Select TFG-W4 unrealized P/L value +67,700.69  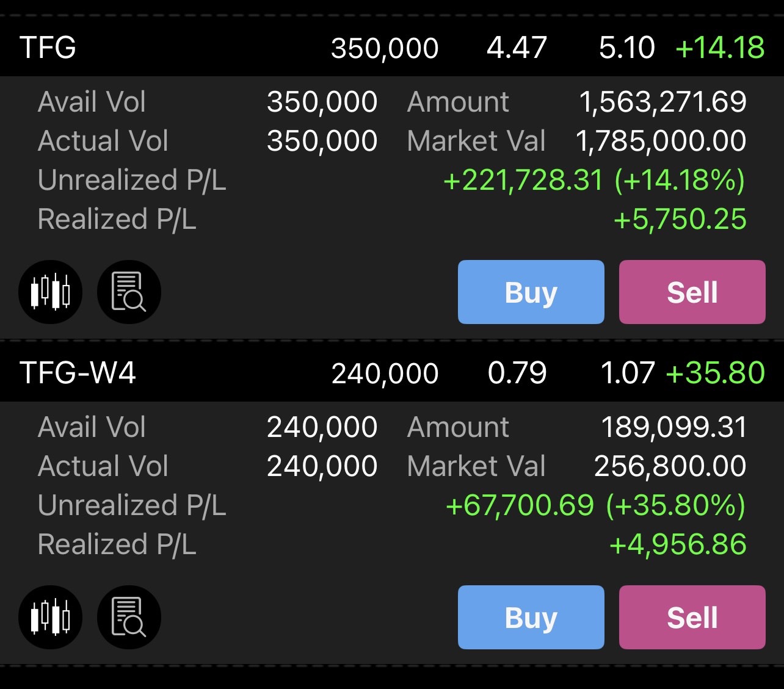click(520, 506)
